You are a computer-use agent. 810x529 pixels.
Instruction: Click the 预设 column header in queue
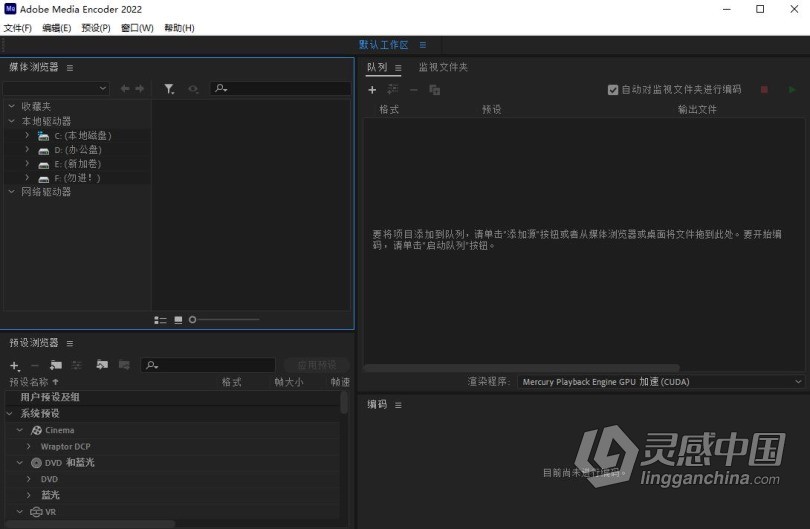click(x=491, y=110)
